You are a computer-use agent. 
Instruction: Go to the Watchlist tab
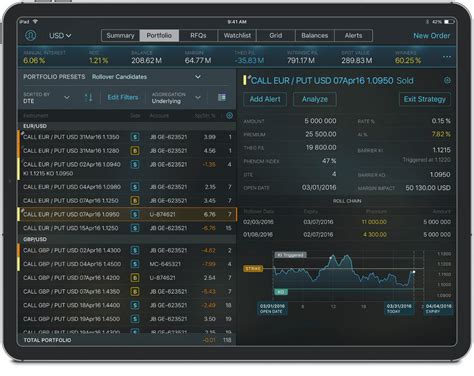[x=237, y=36]
